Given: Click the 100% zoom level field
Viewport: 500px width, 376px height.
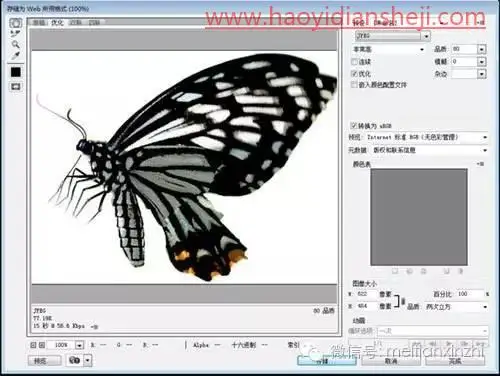Looking at the screenshot, I should [61, 345].
